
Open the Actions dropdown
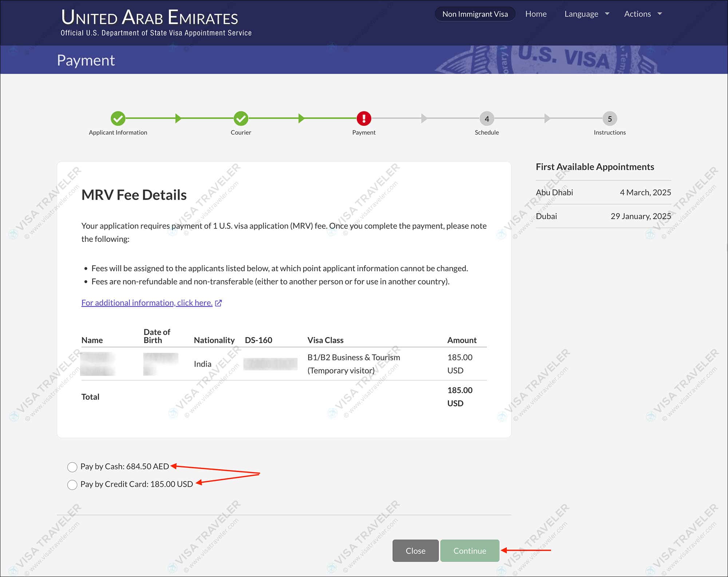(x=642, y=14)
